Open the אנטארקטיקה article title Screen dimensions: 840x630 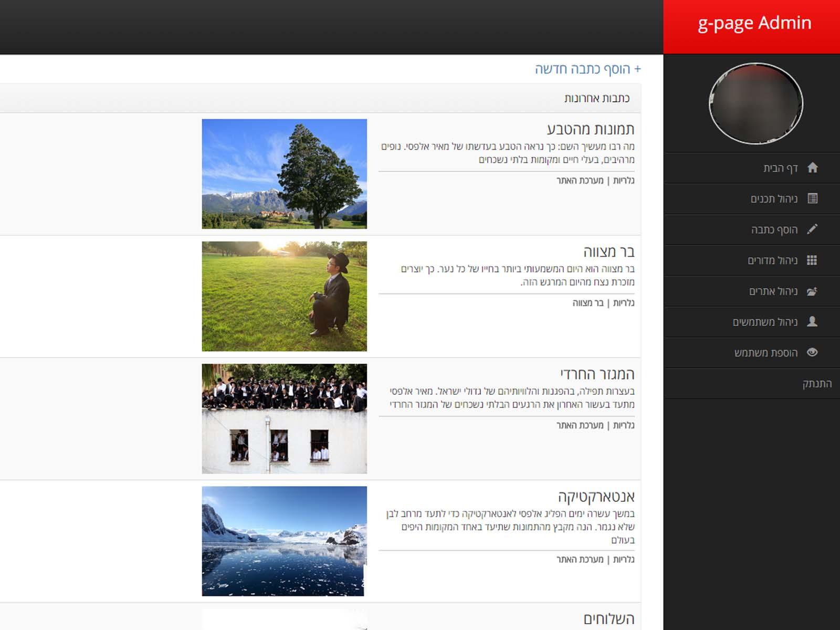point(596,496)
